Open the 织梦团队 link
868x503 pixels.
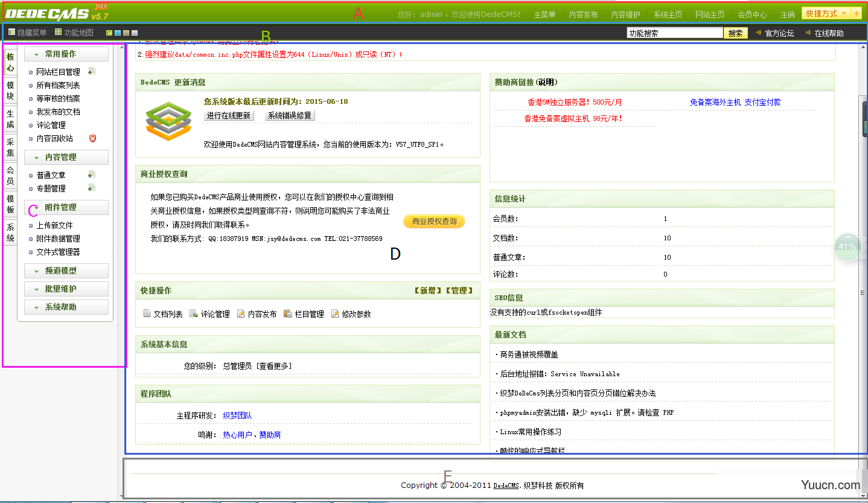coord(237,415)
